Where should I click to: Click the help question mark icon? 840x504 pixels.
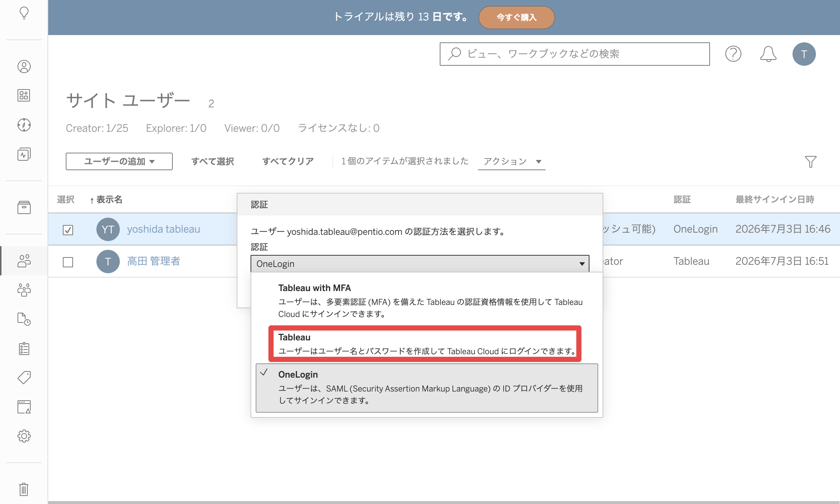click(x=733, y=54)
